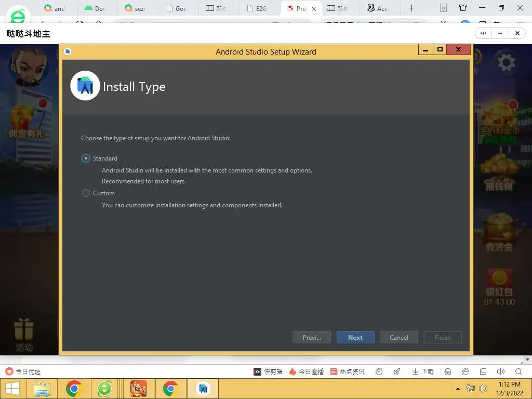Open the 360 browser taskbar icon
This screenshot has width=532, height=399.
point(104,389)
